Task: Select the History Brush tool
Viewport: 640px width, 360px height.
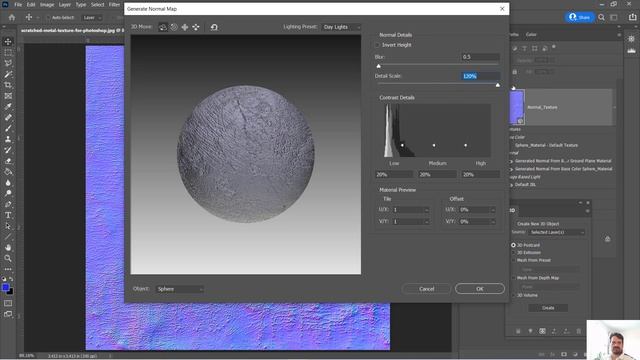Action: [x=8, y=150]
